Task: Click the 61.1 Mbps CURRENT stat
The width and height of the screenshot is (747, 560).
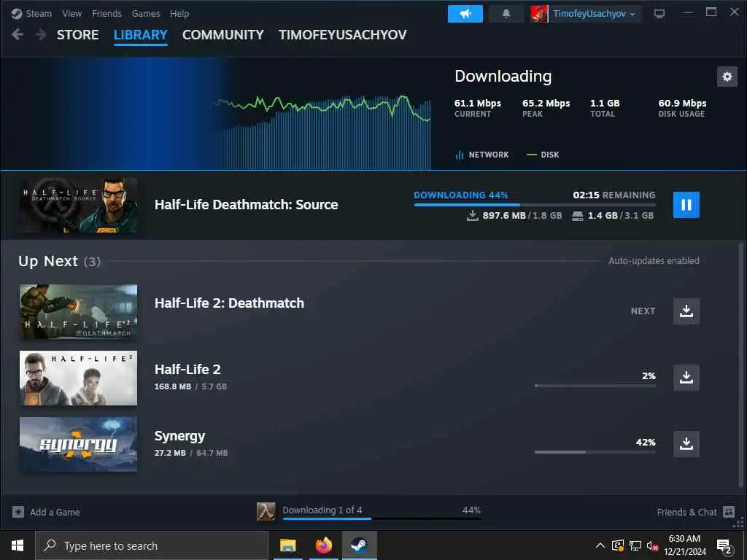Action: click(x=477, y=108)
